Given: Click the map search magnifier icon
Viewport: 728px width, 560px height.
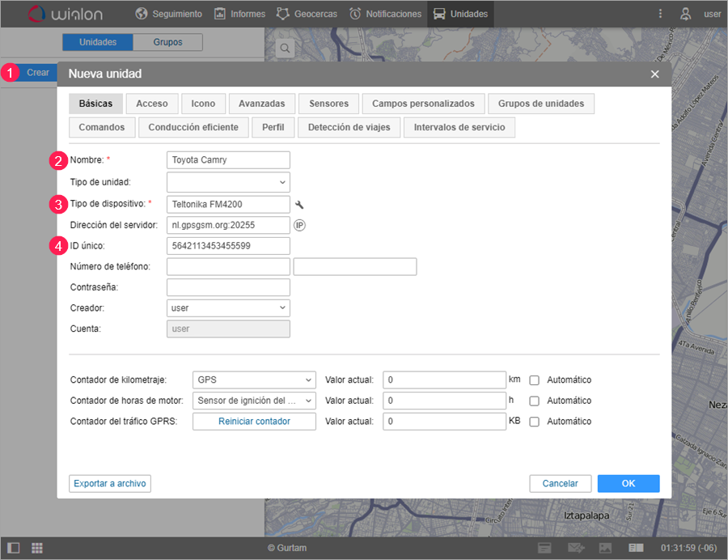Looking at the screenshot, I should pos(285,49).
